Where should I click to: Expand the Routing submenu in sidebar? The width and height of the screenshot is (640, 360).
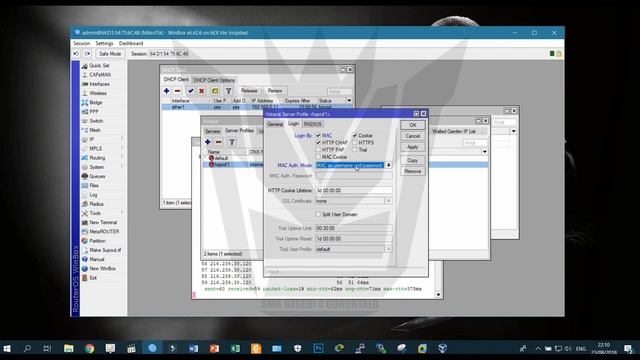pos(122,158)
